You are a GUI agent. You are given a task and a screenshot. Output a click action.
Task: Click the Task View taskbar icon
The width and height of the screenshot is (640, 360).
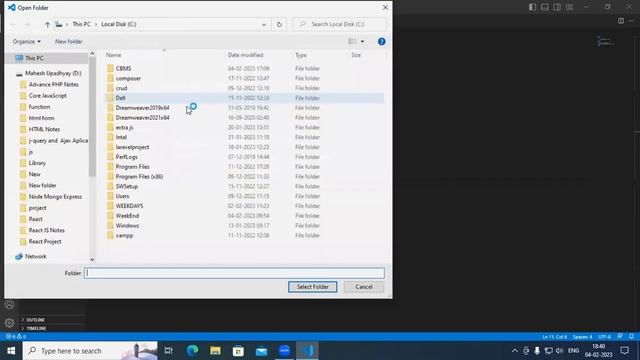click(169, 351)
